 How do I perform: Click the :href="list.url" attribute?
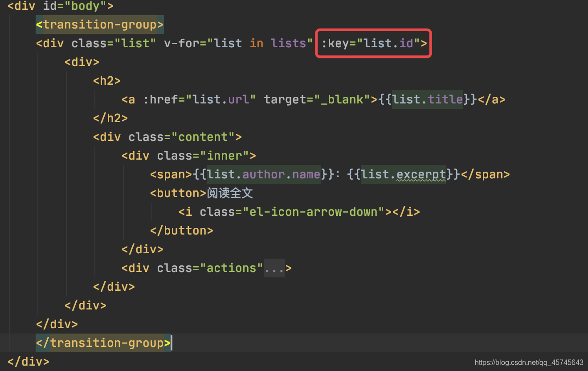click(200, 99)
